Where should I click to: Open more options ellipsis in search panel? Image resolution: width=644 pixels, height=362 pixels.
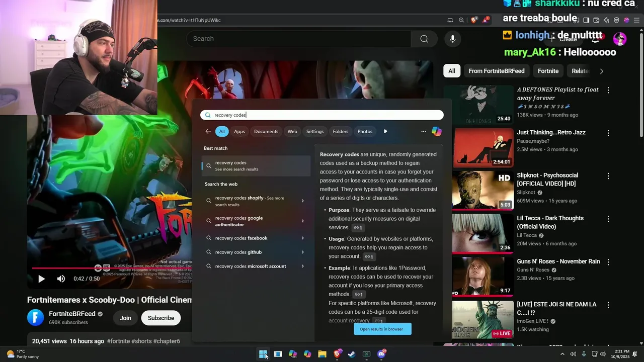click(x=423, y=131)
